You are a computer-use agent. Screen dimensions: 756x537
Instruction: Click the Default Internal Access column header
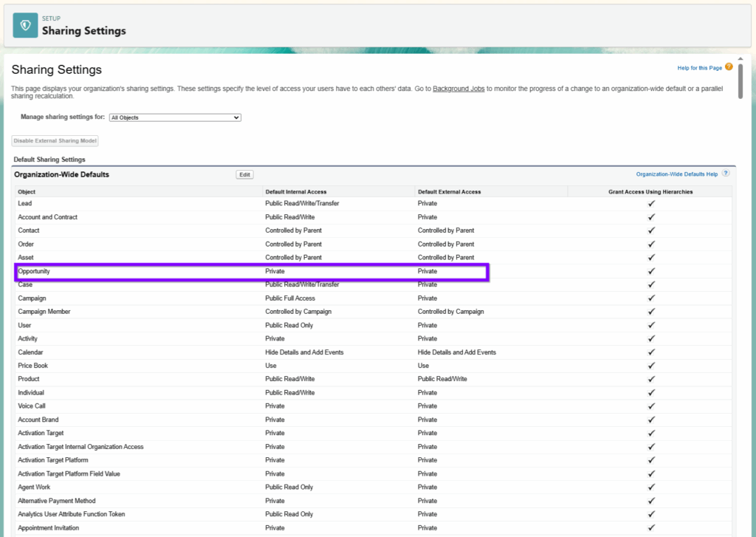295,191
